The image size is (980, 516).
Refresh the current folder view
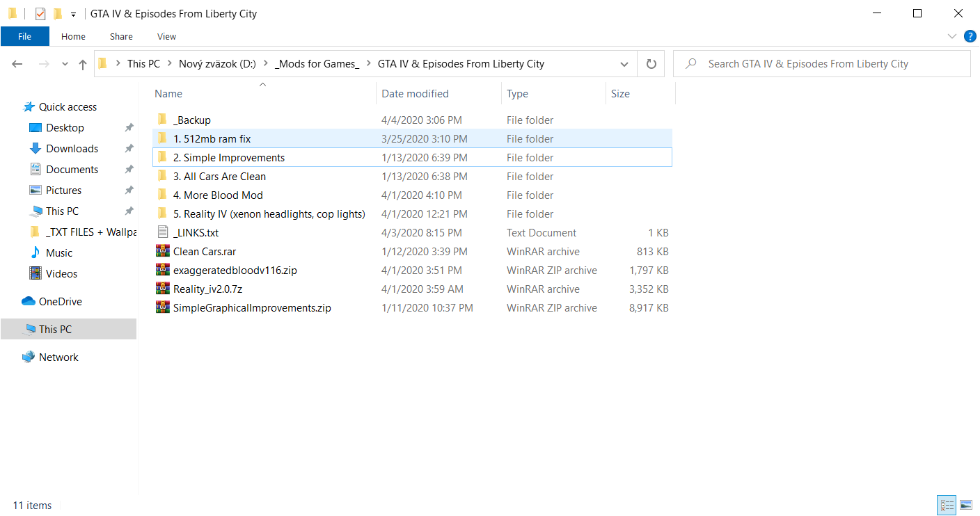click(651, 64)
